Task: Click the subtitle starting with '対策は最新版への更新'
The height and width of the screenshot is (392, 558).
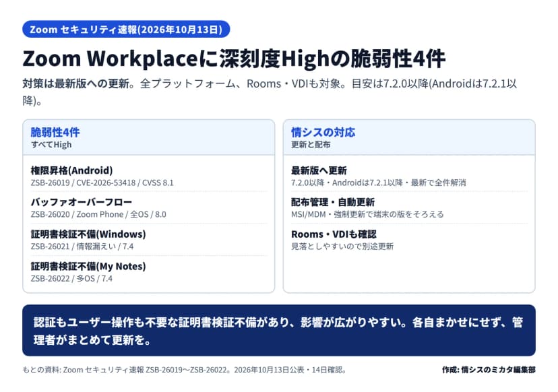Action: (270, 92)
